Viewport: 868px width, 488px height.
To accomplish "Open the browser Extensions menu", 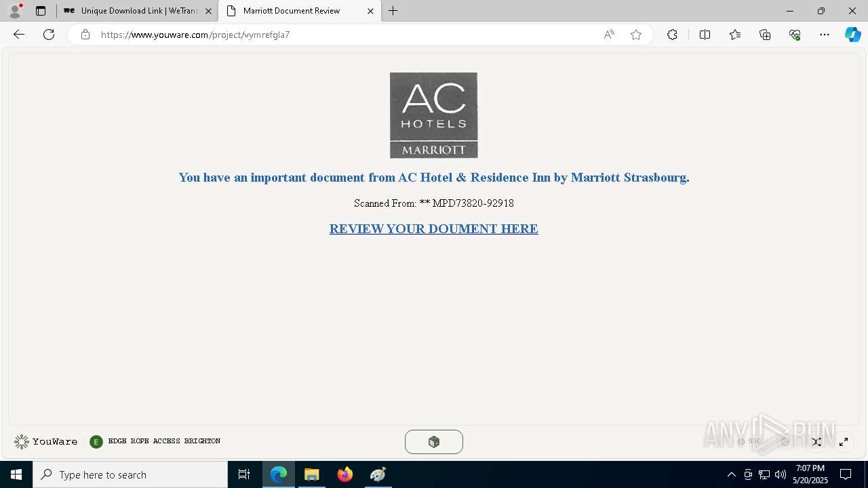I will 672,35.
